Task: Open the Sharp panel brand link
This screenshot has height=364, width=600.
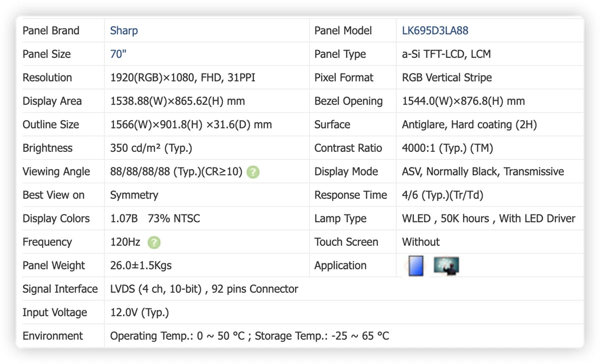Action: (124, 30)
